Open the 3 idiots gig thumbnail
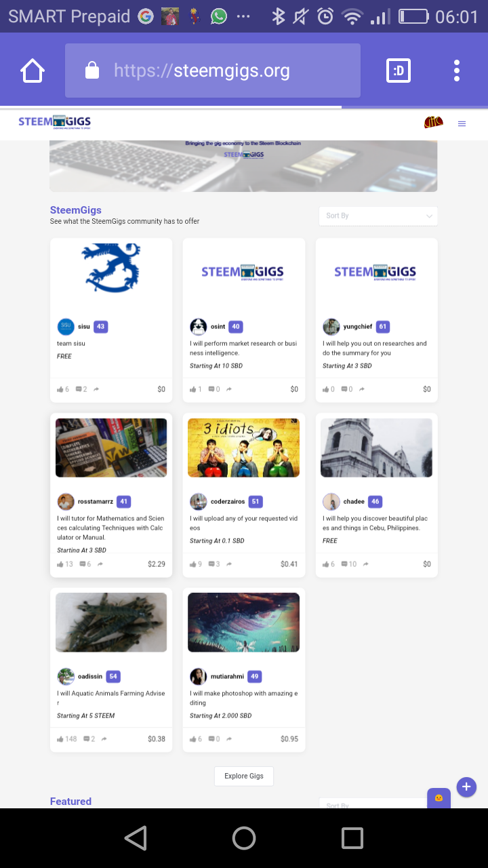The height and width of the screenshot is (868, 488). pos(244,448)
